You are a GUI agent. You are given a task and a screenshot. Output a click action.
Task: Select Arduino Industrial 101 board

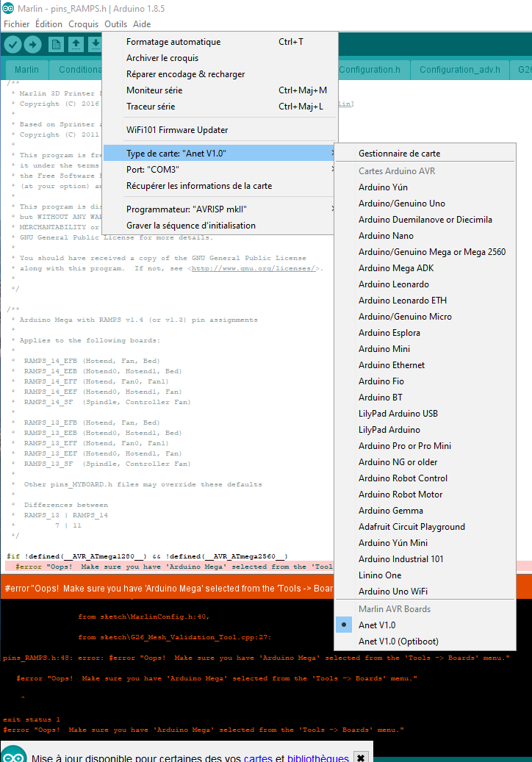(x=425, y=558)
